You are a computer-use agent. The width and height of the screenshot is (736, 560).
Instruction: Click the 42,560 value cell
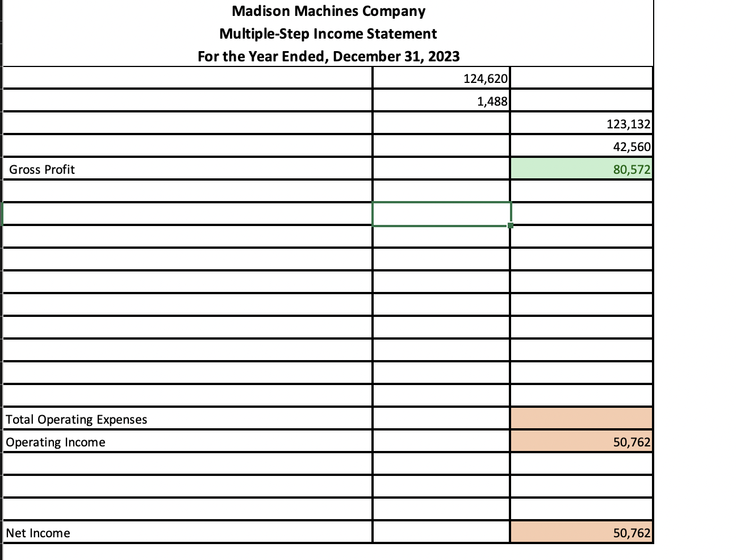[x=582, y=146]
